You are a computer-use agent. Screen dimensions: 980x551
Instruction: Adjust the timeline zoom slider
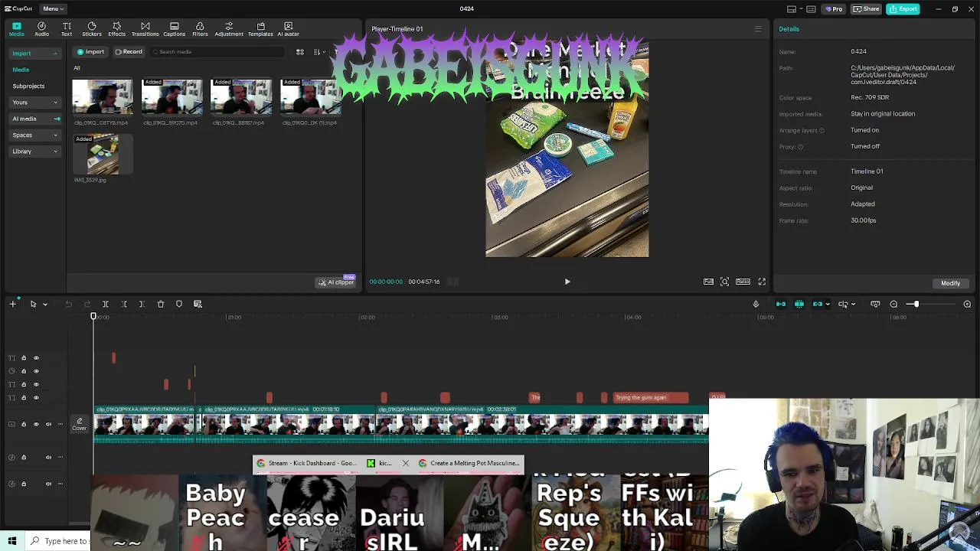[917, 304]
